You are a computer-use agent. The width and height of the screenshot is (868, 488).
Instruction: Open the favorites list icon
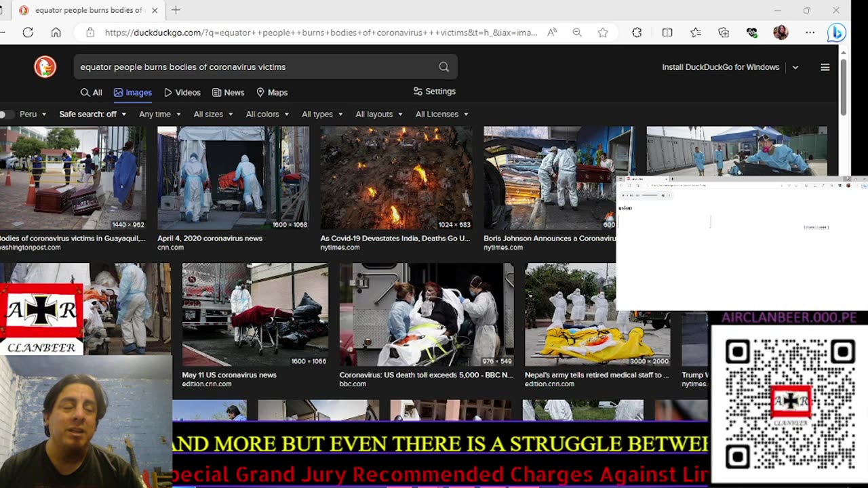coord(696,33)
